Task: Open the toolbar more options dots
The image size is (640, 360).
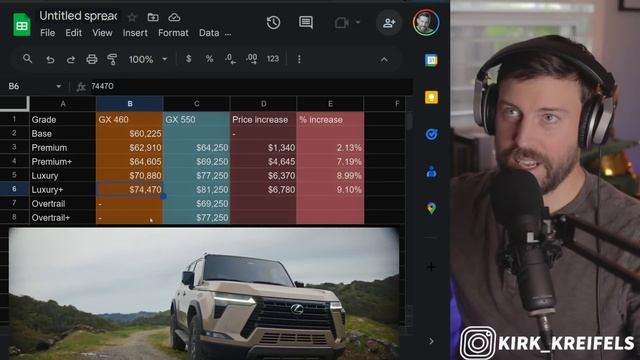Action: tap(299, 59)
